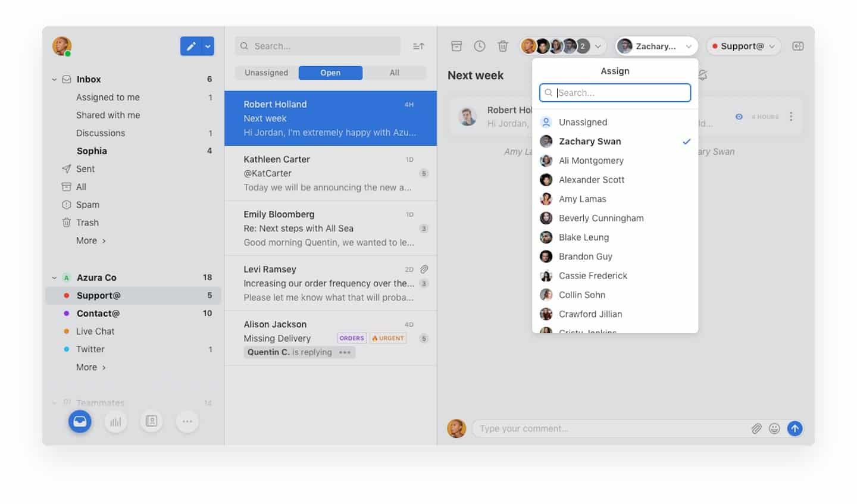Click the compose pencil button
Viewport: 857px width, 504px height.
tap(191, 46)
